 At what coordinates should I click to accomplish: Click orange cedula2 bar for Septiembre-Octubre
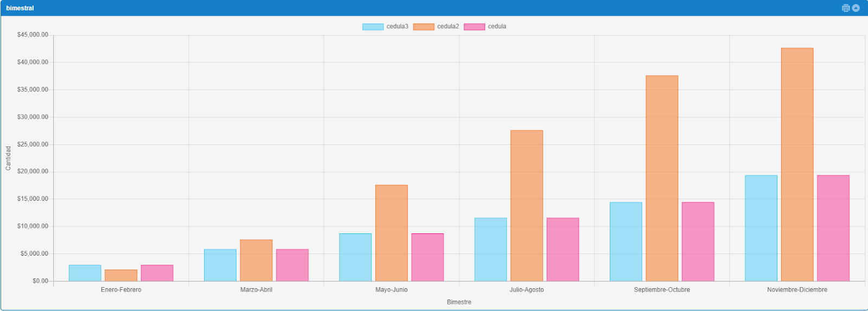pyautogui.click(x=662, y=179)
